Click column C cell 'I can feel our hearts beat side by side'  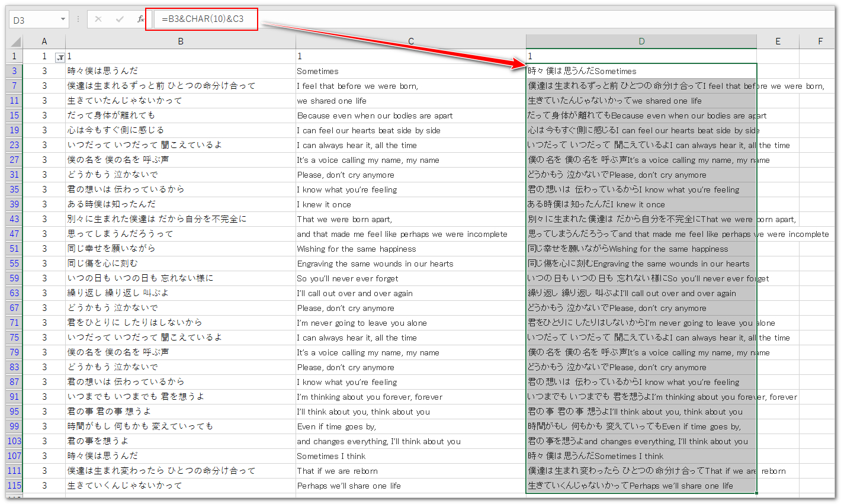coord(411,130)
